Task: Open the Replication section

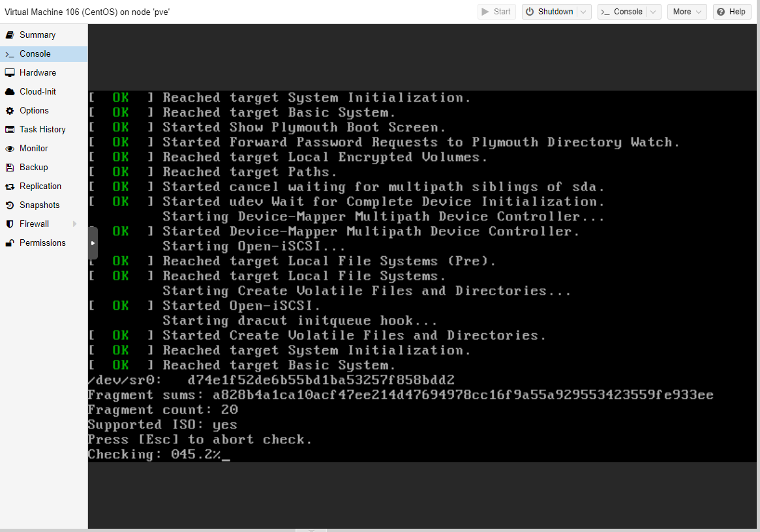Action: tap(40, 186)
